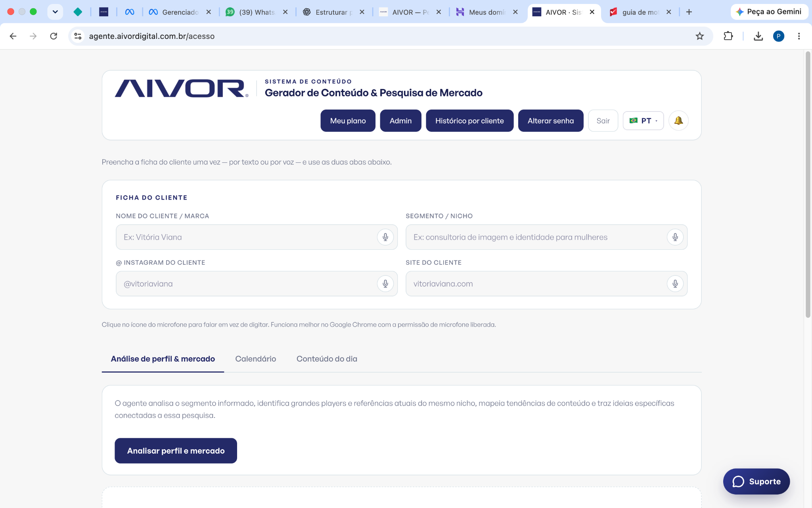Click microphone in Instagram do Cliente field
812x508 pixels.
click(385, 284)
